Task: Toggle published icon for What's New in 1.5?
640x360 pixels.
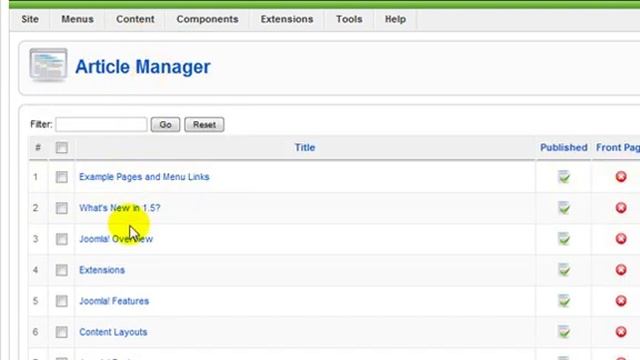Action: click(x=564, y=208)
